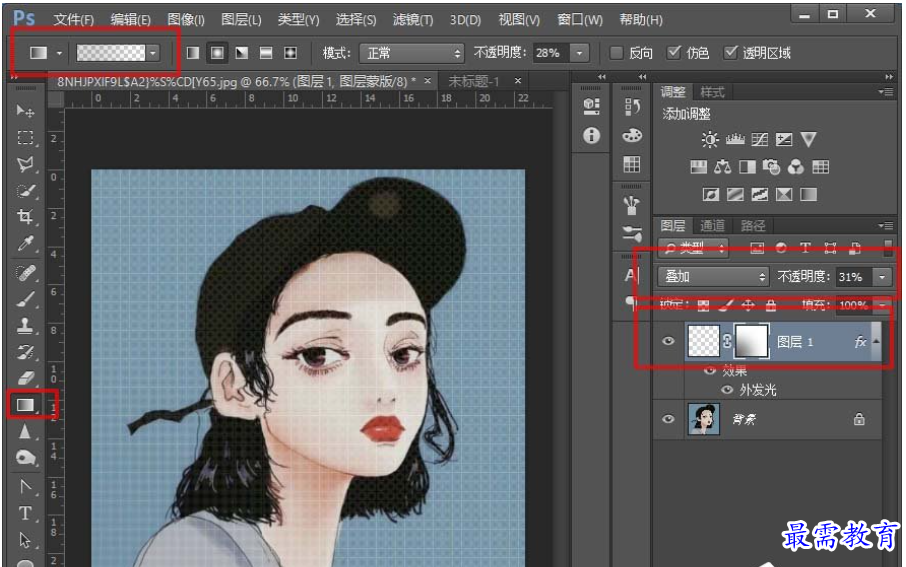Open the Swatches grid panel icon
The image size is (906, 567).
632,164
